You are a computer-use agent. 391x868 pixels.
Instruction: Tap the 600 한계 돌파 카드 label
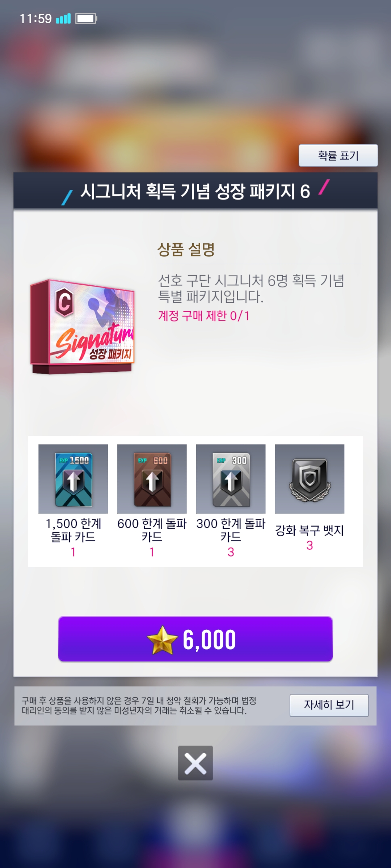(152, 530)
